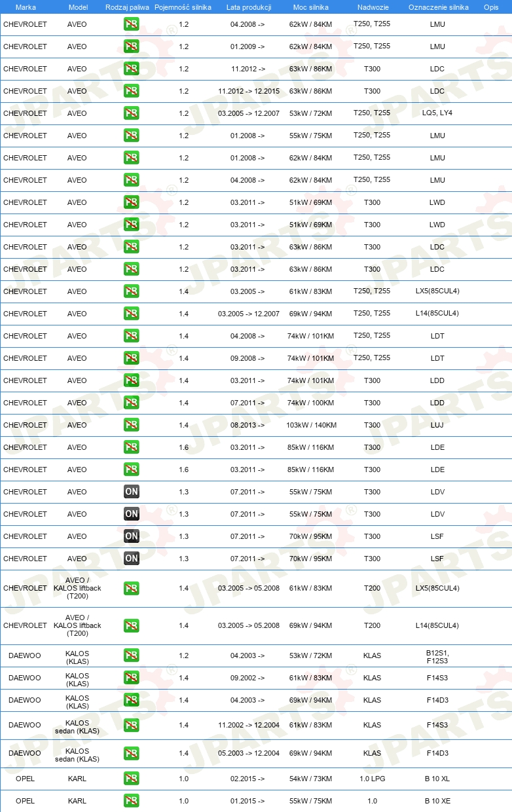The image size is (512, 812).
Task: Click the Marka column header
Action: tap(26, 7)
